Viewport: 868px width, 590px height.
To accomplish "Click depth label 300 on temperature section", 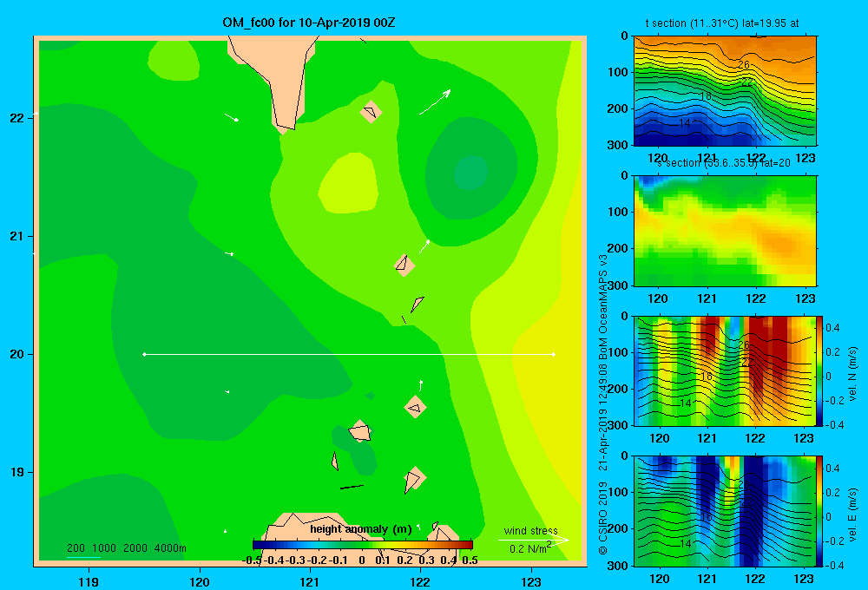I will pyautogui.click(x=618, y=145).
